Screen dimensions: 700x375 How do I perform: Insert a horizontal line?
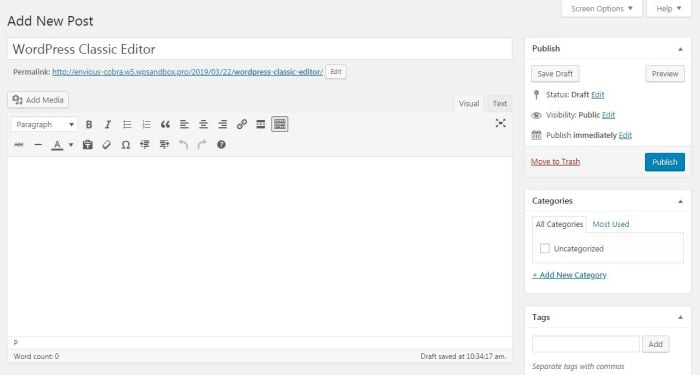click(x=38, y=145)
